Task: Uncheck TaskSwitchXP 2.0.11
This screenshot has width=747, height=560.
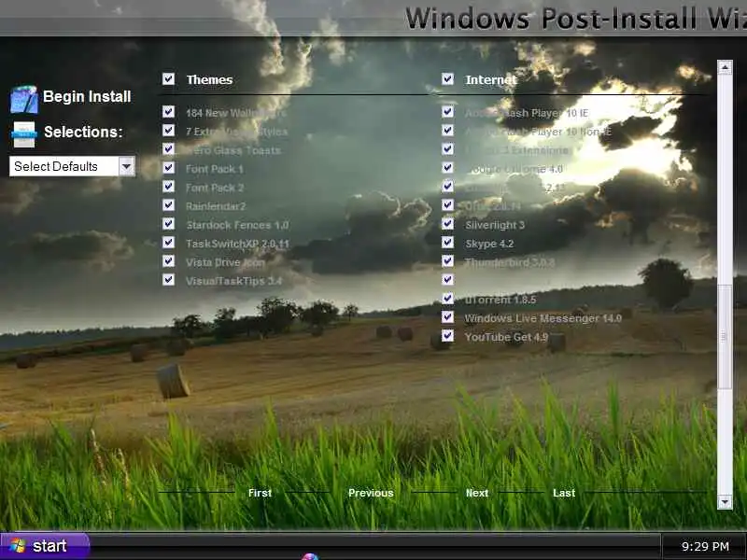Action: tap(168, 243)
